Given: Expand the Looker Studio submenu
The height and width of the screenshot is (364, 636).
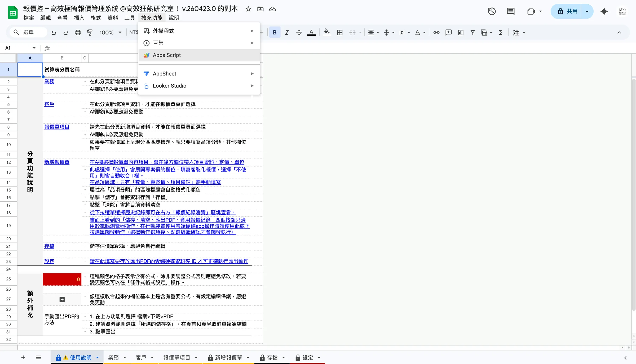Looking at the screenshot, I should [199, 86].
